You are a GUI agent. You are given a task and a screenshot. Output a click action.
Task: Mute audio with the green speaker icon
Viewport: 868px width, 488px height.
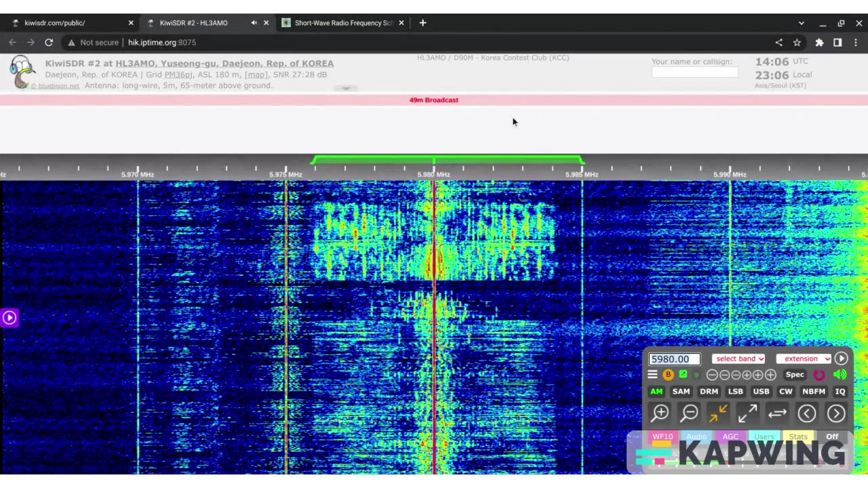pyautogui.click(x=840, y=375)
